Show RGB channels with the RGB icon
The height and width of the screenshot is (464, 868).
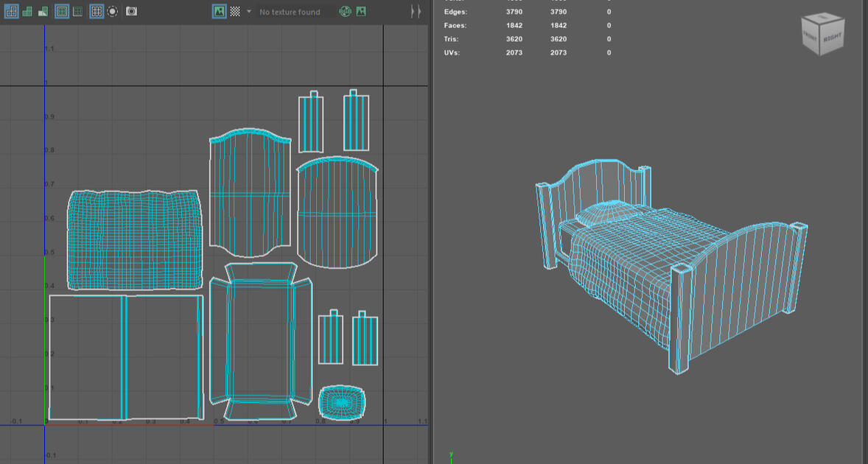coord(345,12)
